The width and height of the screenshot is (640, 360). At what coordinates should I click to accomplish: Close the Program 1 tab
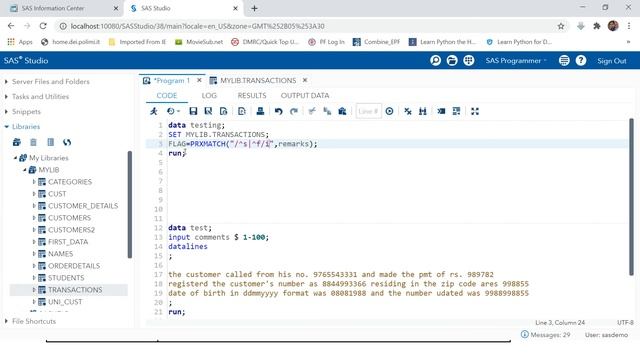pos(199,80)
